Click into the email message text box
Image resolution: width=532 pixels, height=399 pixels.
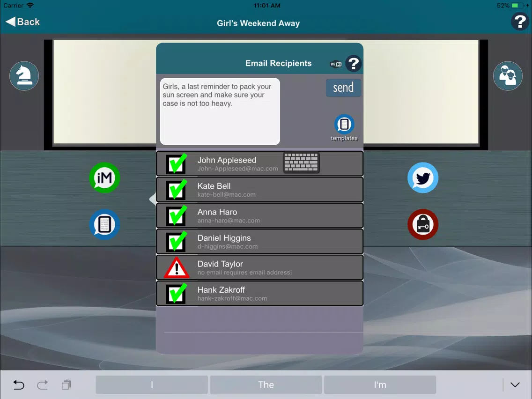coord(220,111)
